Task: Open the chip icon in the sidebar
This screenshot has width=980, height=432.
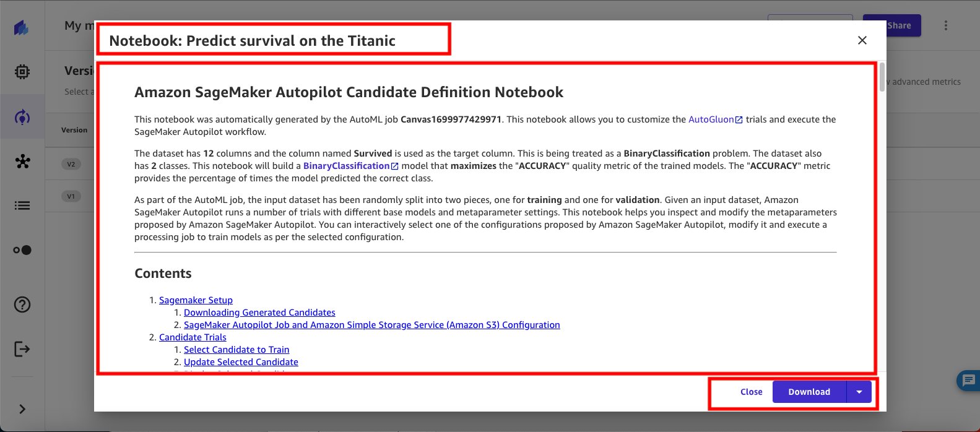Action: point(22,72)
